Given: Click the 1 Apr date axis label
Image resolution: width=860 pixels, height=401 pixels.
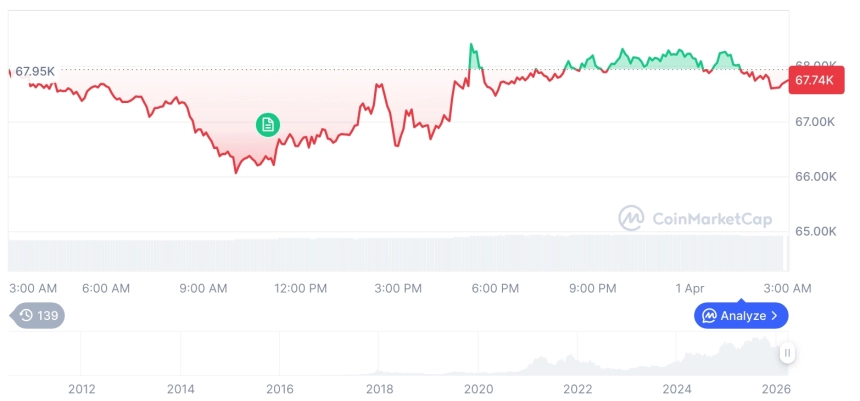Looking at the screenshot, I should 690,288.
